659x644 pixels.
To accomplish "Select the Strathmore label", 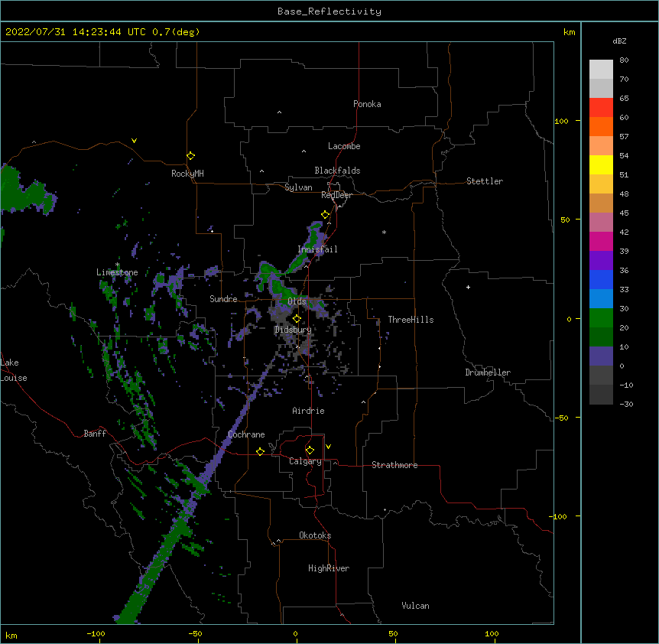I will pos(394,465).
